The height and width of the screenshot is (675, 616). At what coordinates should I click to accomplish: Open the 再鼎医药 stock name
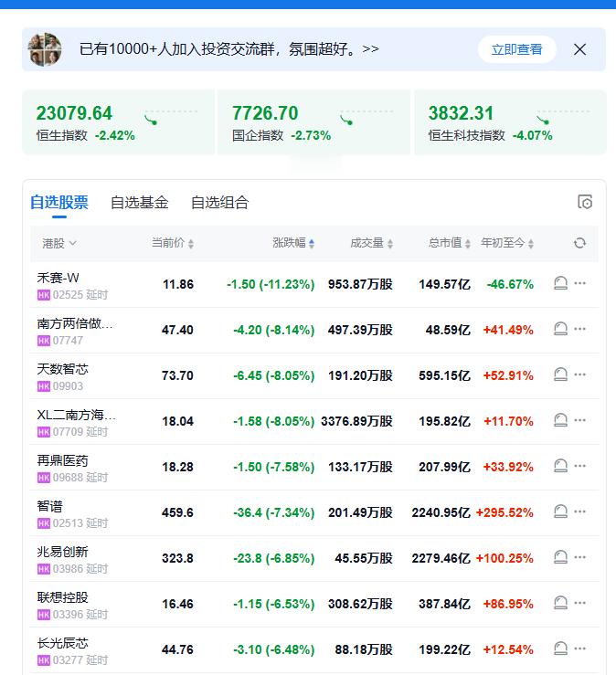click(62, 460)
